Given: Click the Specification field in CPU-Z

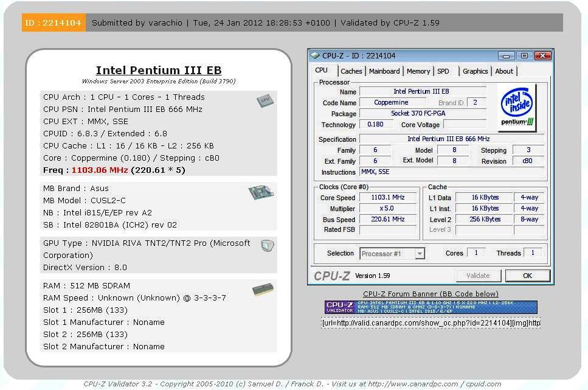Looking at the screenshot, I should 452,139.
